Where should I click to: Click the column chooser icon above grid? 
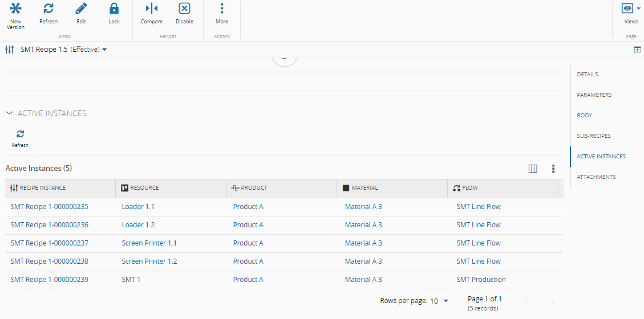pos(533,169)
